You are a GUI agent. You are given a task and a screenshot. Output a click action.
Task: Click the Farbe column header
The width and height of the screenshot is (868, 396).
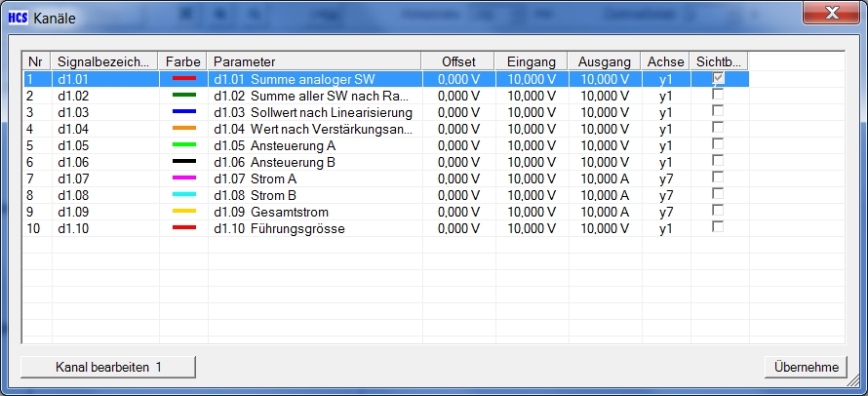pyautogui.click(x=182, y=61)
